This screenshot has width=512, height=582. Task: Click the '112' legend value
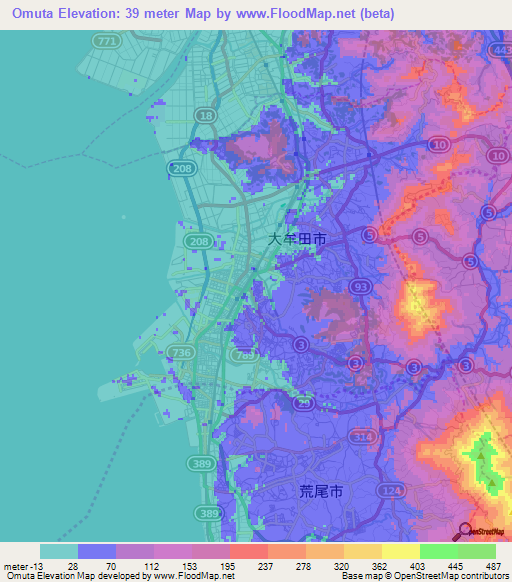tap(151, 567)
